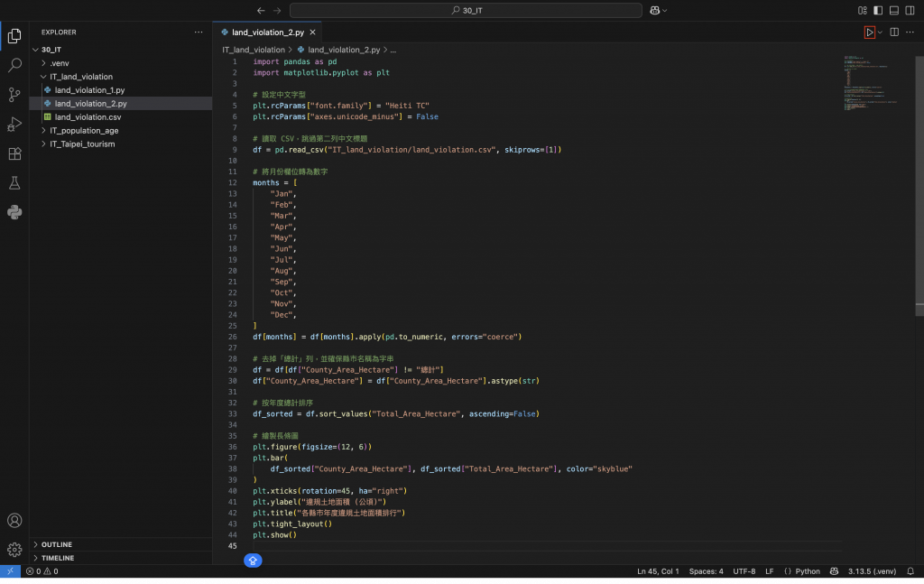Toggle the secondary side bar visibility
This screenshot has height=584, width=924.
point(910,11)
